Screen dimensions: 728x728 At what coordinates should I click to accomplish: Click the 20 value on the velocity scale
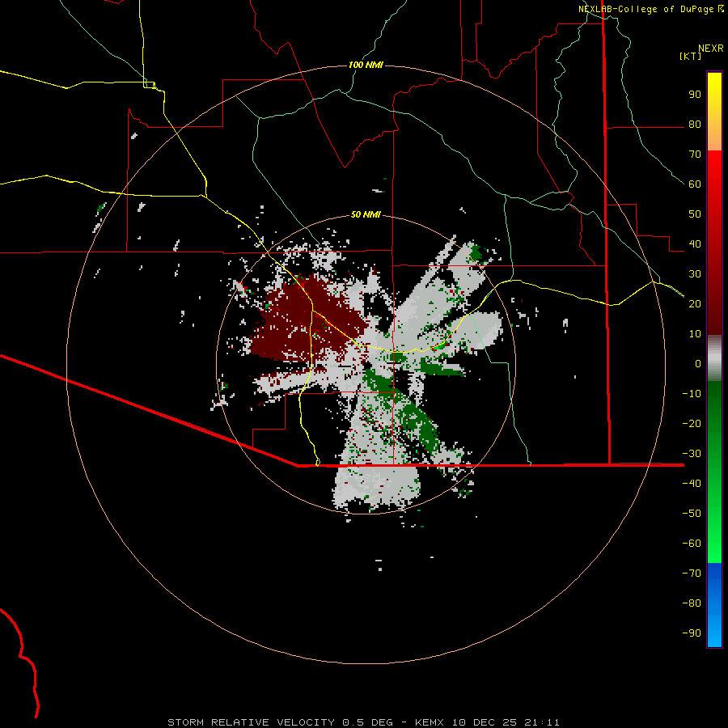[695, 303]
